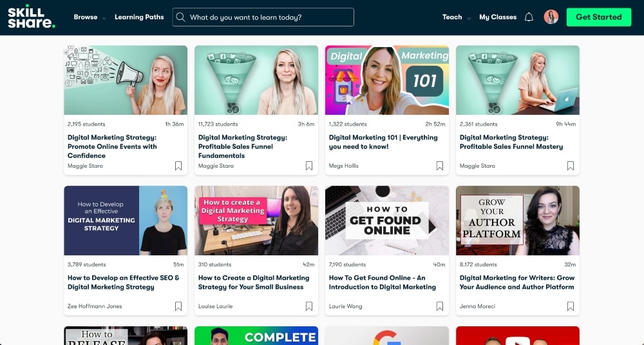
Task: Open title 'Digital Marketing 101 | Everything you need to know!'
Action: [383, 142]
